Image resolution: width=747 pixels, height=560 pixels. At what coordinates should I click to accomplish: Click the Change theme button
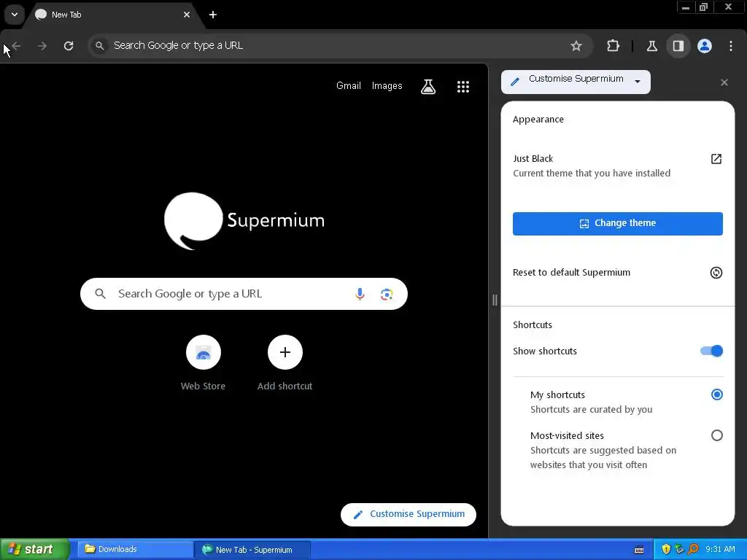617,223
